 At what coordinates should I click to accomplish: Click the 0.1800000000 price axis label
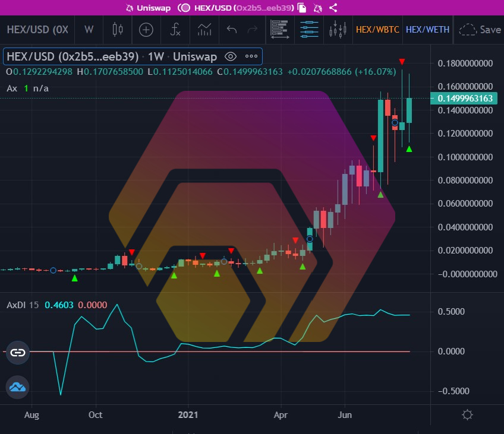pos(465,64)
